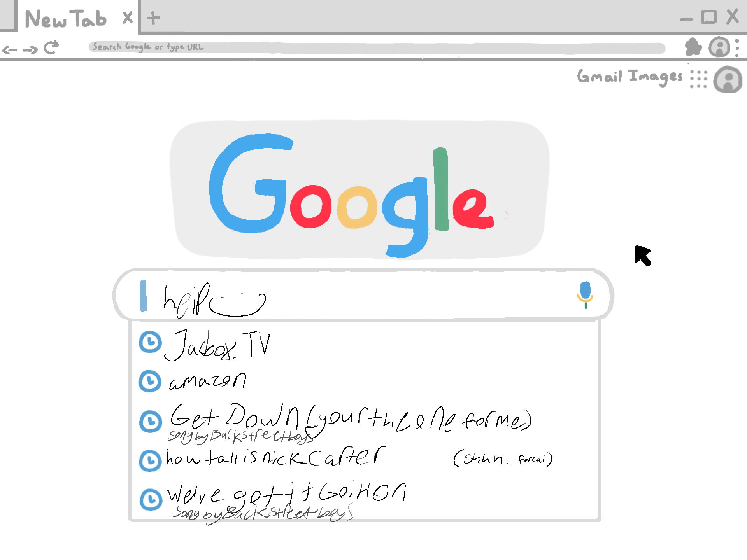The image size is (747, 560).
Task: Click the Google search box
Action: coord(363,295)
